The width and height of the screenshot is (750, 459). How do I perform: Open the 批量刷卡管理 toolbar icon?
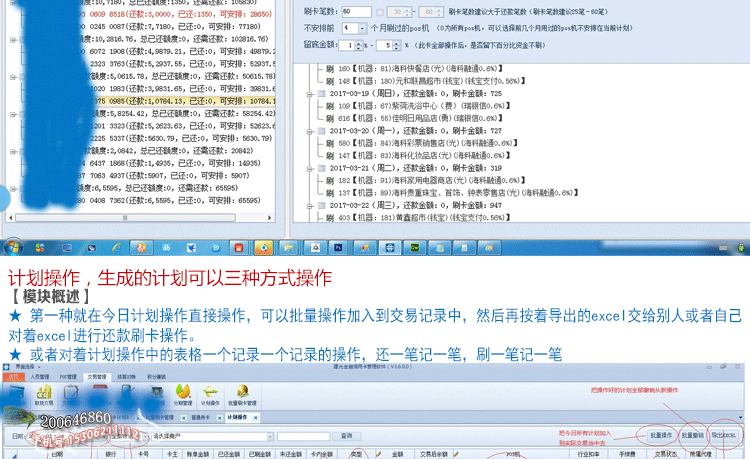[x=242, y=395]
